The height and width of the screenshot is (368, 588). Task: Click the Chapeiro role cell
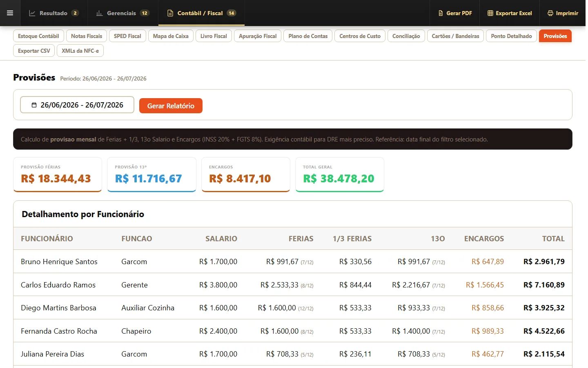136,331
